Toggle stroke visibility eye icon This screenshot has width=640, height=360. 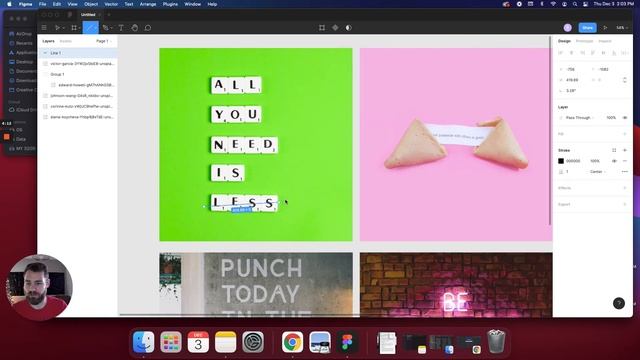(614, 161)
